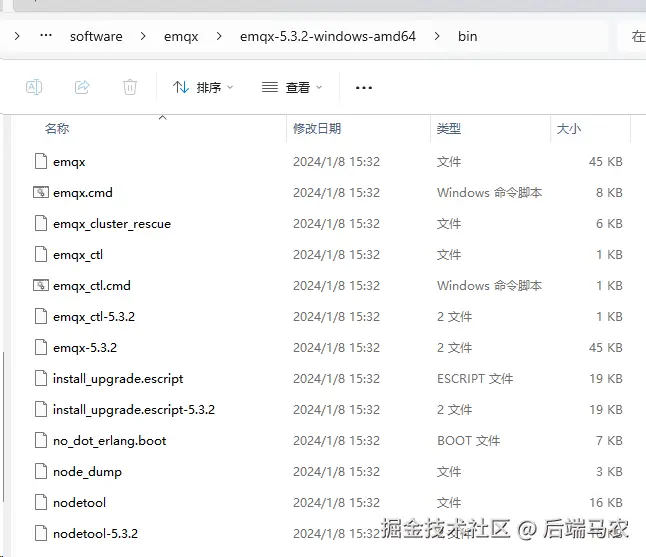Viewport: 646px width, 557px height.
Task: Click the 6 KB size of emqx_cluster_rescue
Action: (x=609, y=223)
